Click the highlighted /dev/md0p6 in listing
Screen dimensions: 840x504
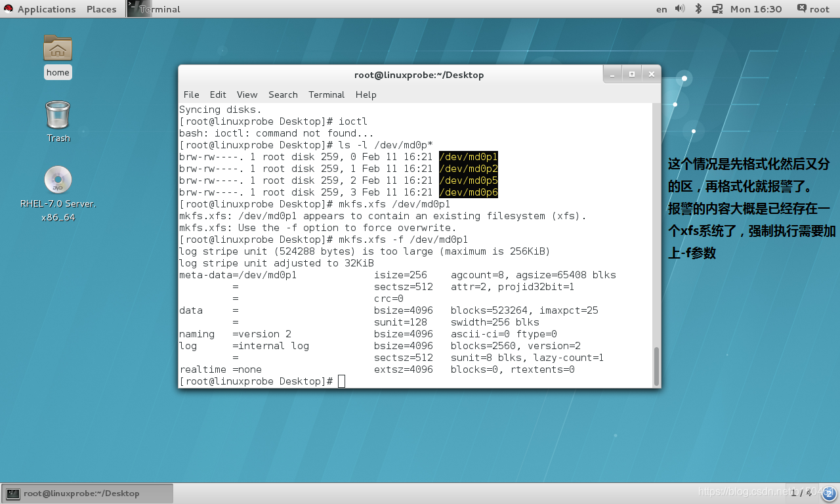point(469,192)
